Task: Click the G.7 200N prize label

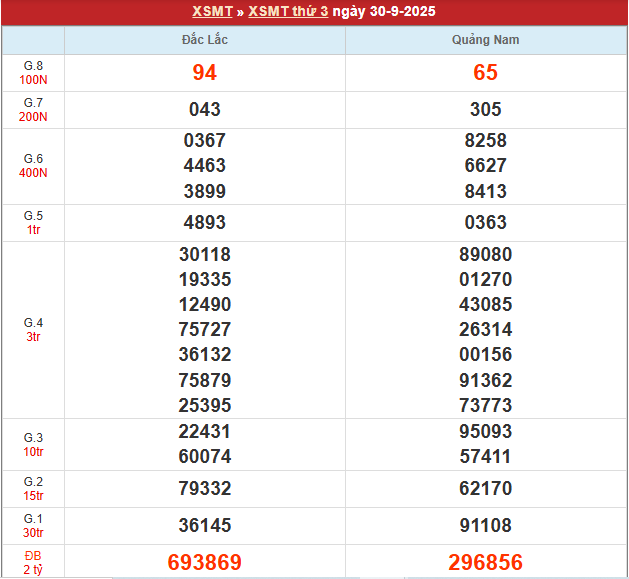Action: (x=33, y=110)
